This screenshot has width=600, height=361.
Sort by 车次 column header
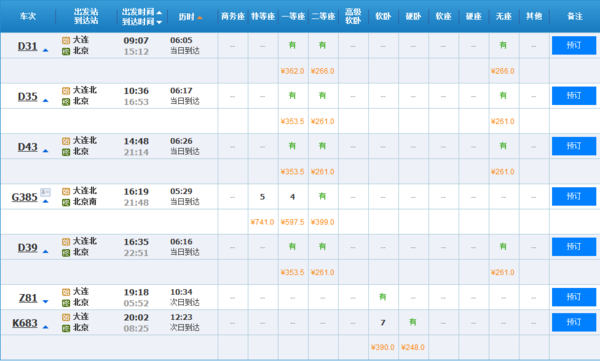click(x=28, y=16)
